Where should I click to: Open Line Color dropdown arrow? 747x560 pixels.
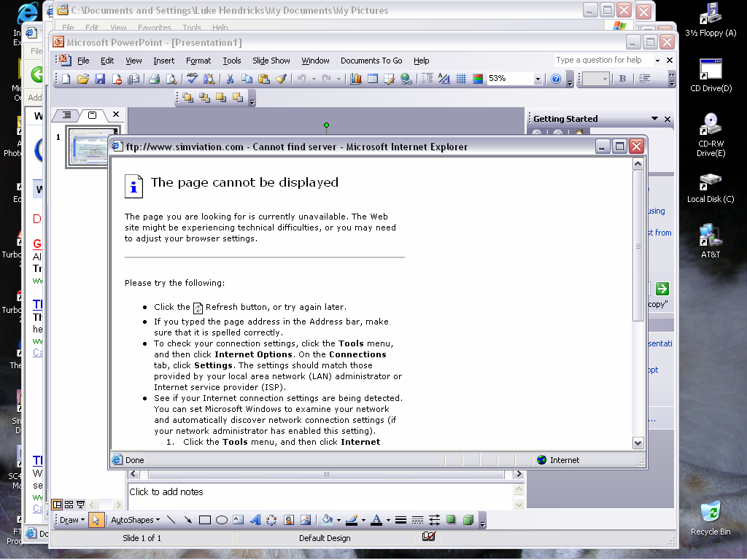(x=363, y=520)
